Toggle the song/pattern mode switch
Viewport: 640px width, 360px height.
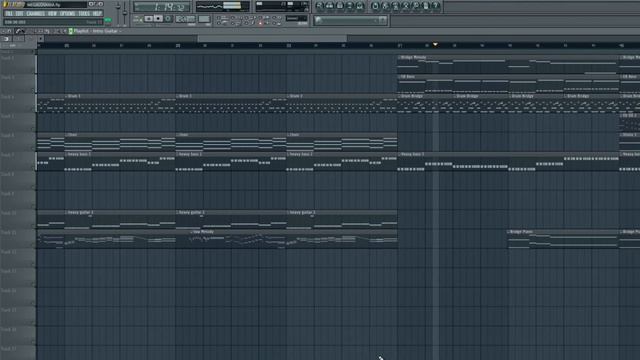138,19
